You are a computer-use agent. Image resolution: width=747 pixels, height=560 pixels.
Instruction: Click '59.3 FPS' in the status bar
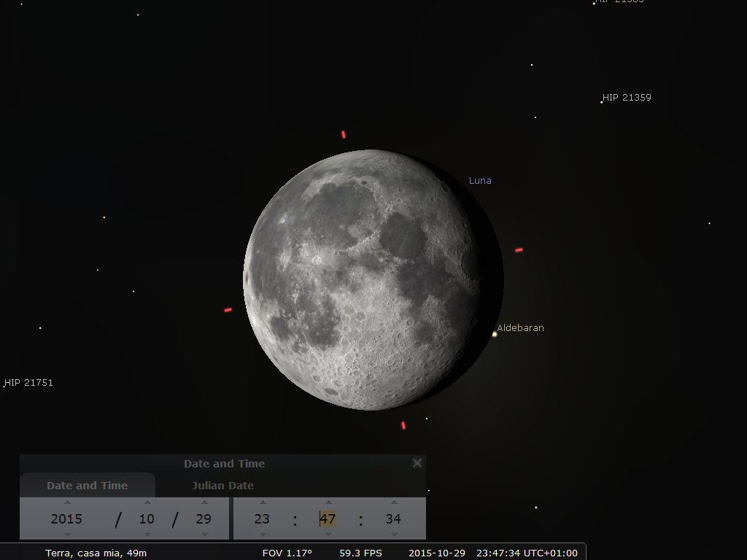click(360, 553)
